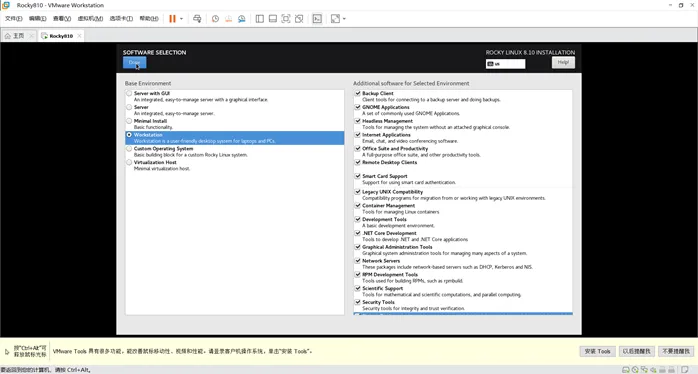
Task: Toggle the Remote Desktop Clients checkbox
Action: [357, 162]
